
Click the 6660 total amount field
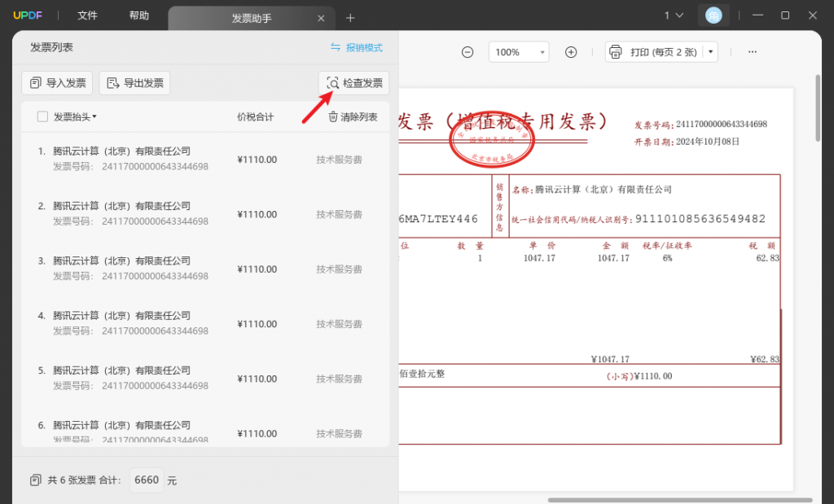(147, 480)
